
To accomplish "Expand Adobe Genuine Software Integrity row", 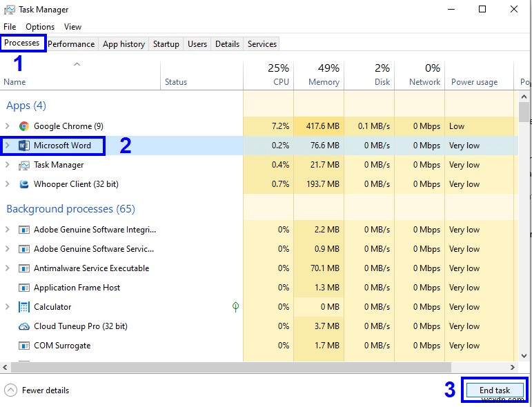I will (7, 230).
